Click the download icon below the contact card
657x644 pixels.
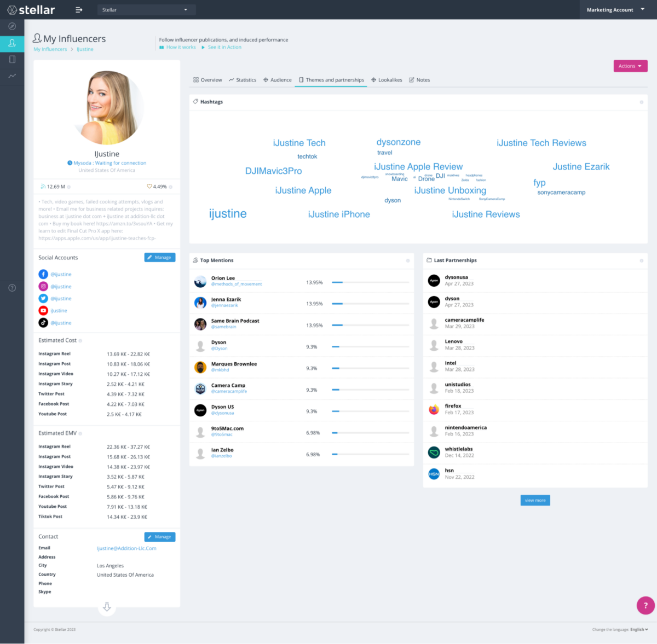pyautogui.click(x=107, y=607)
